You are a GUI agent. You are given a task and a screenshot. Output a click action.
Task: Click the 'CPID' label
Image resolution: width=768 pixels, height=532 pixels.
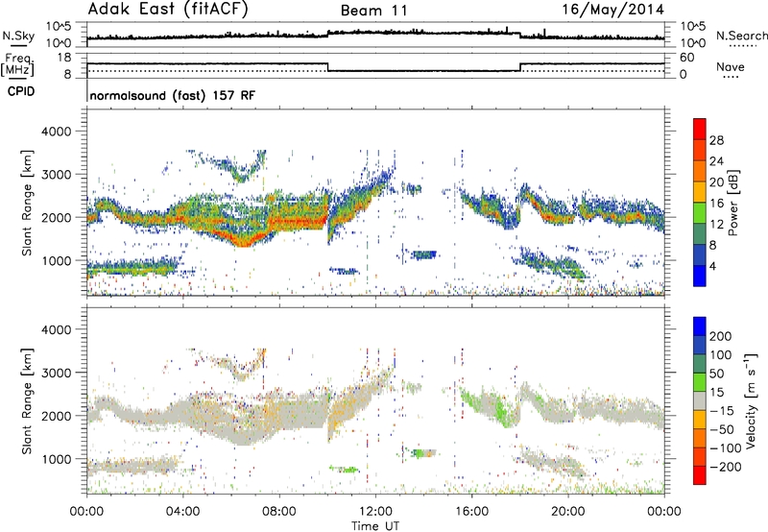pyautogui.click(x=21, y=91)
